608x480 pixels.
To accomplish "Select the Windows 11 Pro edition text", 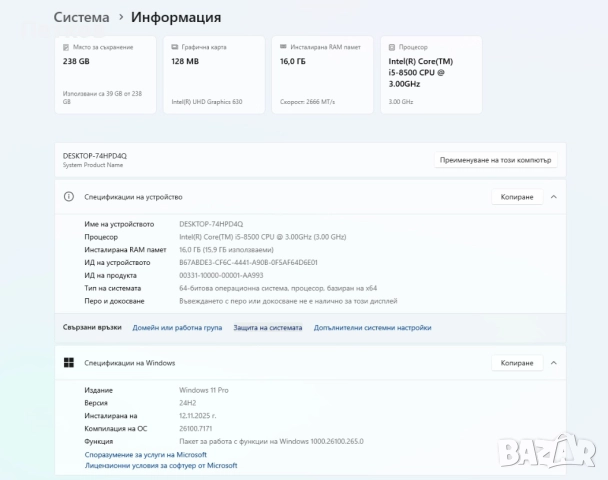I will click(204, 390).
